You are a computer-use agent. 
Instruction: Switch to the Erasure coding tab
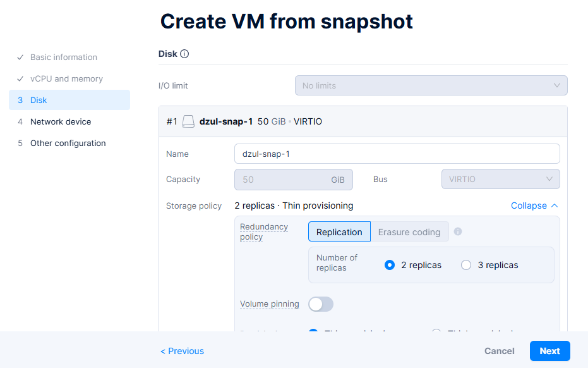(x=409, y=232)
